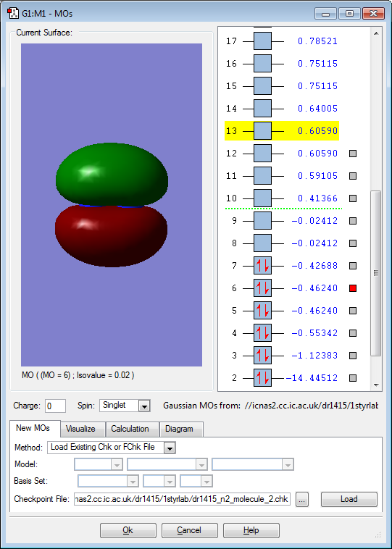Click the Charge input field
Image resolution: width=392 pixels, height=549 pixels.
click(55, 406)
